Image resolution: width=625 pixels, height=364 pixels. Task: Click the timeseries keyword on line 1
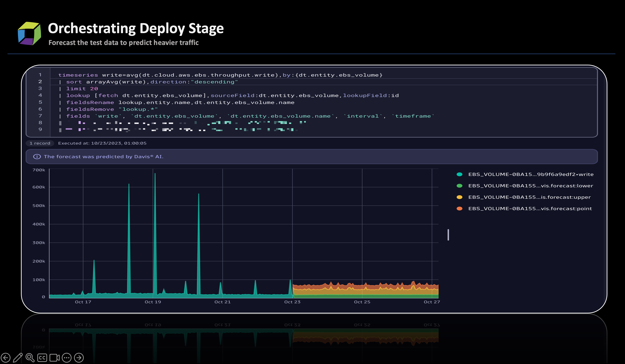(78, 75)
